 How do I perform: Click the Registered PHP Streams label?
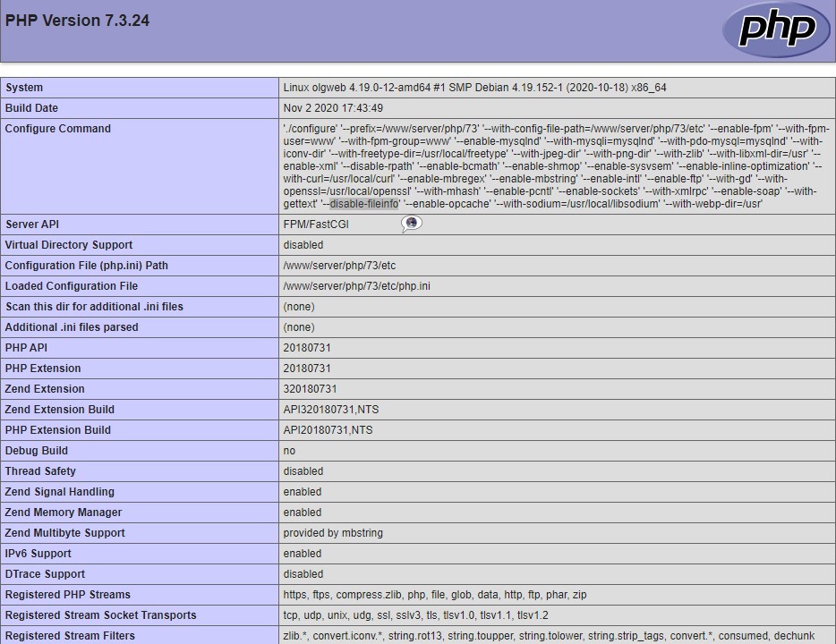(x=68, y=595)
